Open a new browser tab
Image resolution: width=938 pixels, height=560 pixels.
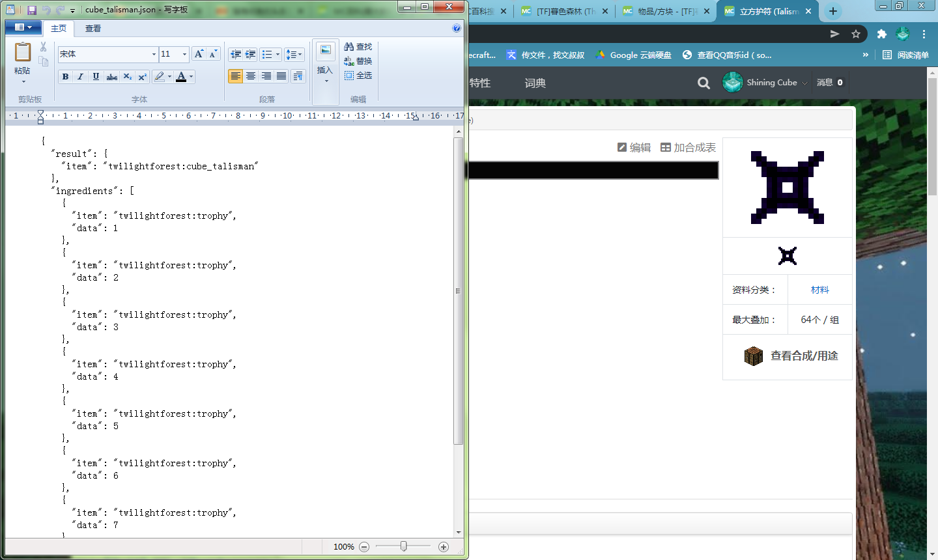pyautogui.click(x=832, y=11)
